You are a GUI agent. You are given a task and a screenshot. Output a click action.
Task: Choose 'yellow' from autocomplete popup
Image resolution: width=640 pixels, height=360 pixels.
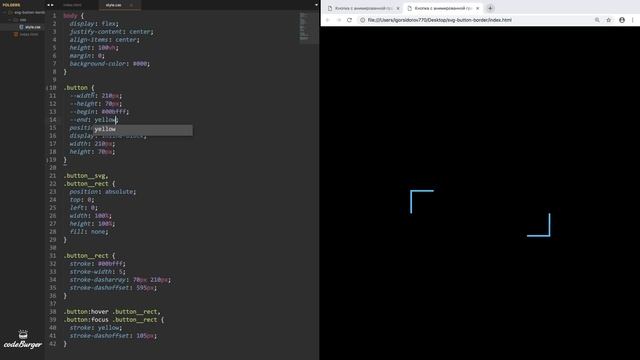143,129
